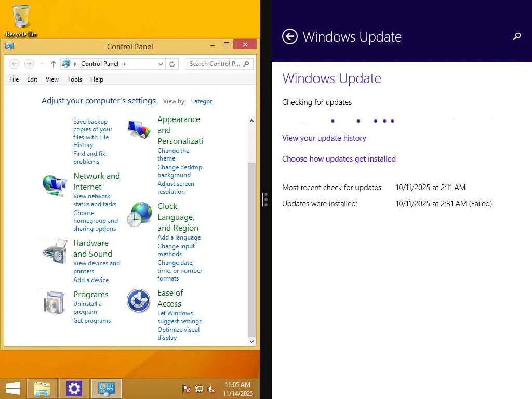
Task: Open the Tools menu
Action: click(x=75, y=79)
